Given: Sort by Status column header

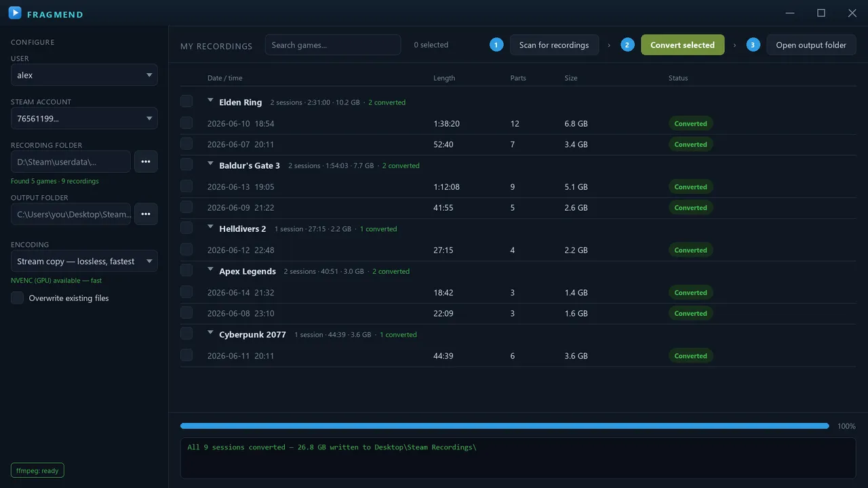Looking at the screenshot, I should pyautogui.click(x=678, y=78).
